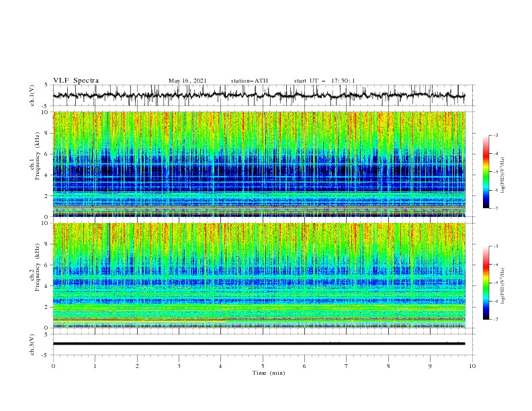Image resolution: width=532 pixels, height=411 pixels.
Task: Click the ch.1 colorbar "log(PSD)(V²/Hz)" label
Action: 503,175
